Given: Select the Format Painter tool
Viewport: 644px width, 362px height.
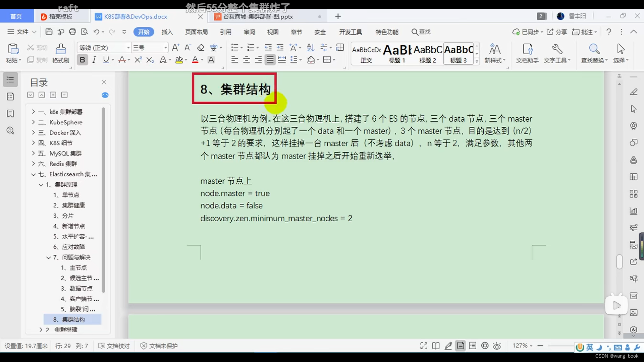Looking at the screenshot, I should (x=60, y=54).
